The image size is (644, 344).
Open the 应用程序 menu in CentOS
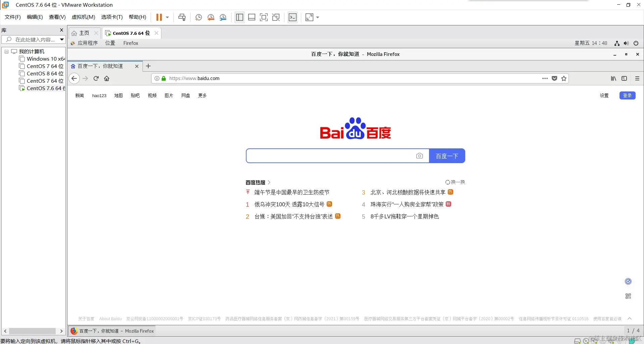click(84, 43)
